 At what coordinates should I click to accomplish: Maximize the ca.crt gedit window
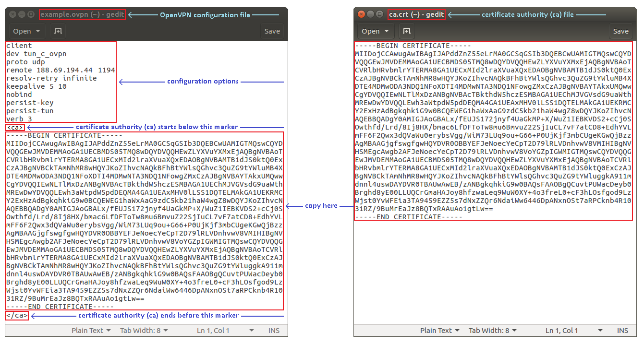[x=380, y=15]
